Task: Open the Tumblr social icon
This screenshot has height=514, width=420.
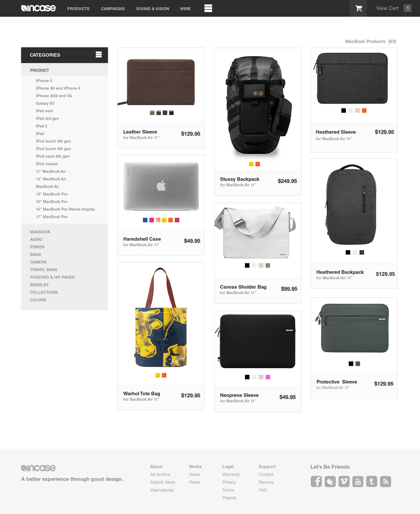Action: (372, 481)
